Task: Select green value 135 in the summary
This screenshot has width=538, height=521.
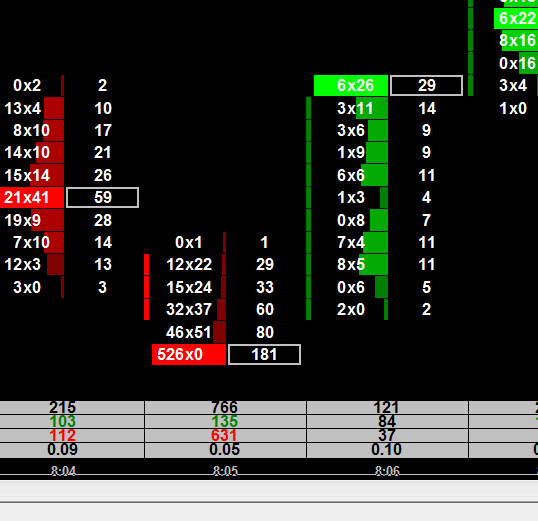Action: click(x=224, y=421)
